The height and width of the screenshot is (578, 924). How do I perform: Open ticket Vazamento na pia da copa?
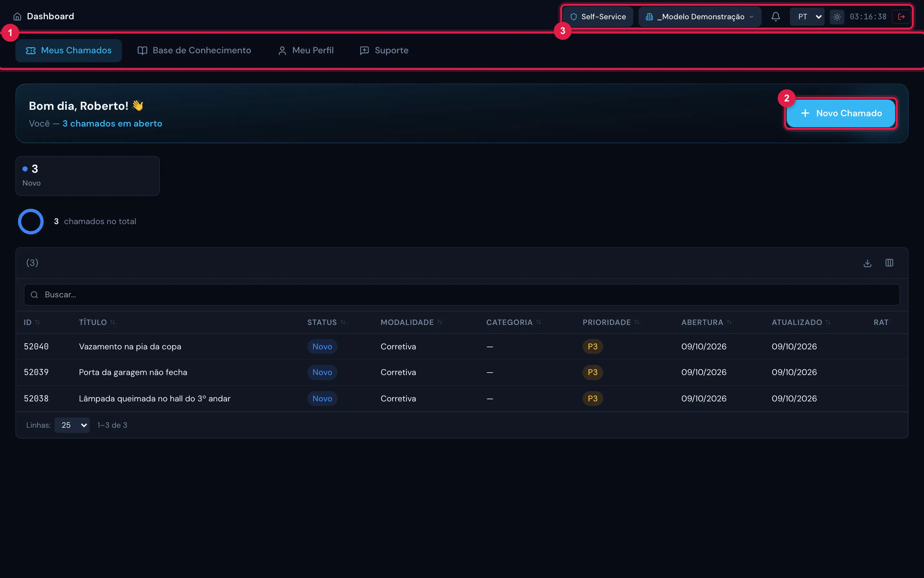130,347
